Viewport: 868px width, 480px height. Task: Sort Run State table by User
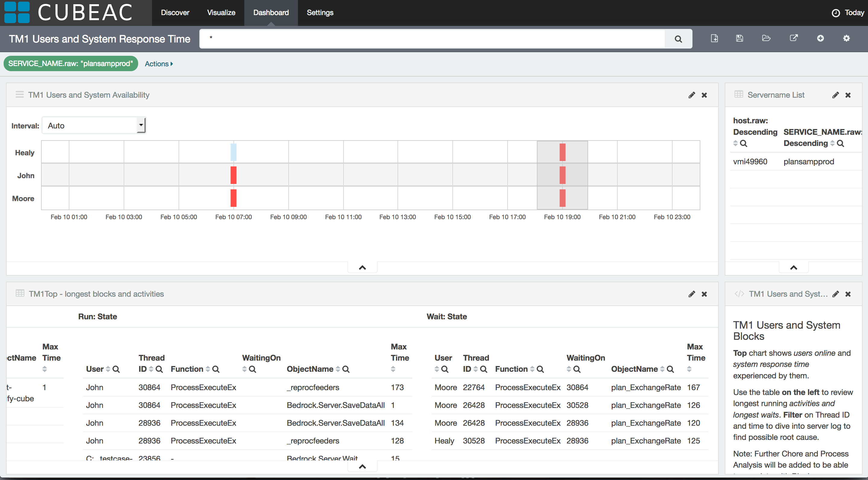click(x=108, y=369)
